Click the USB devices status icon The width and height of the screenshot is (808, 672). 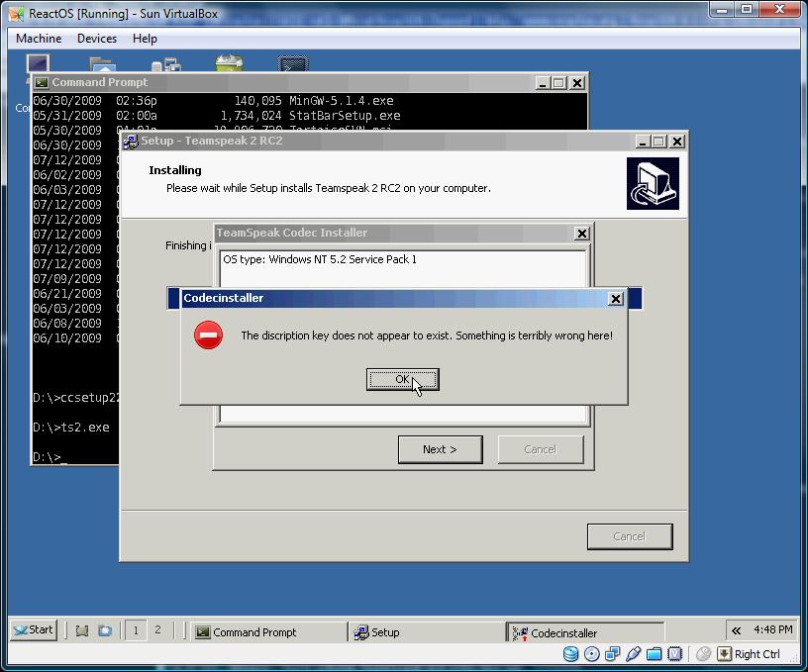(x=634, y=654)
